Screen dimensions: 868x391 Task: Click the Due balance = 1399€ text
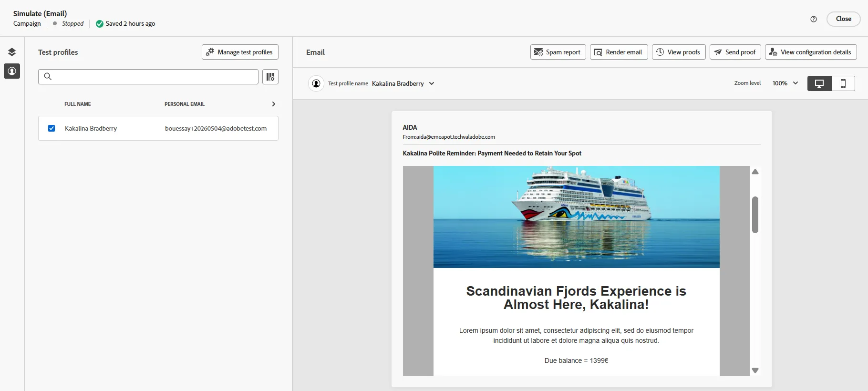tap(576, 360)
